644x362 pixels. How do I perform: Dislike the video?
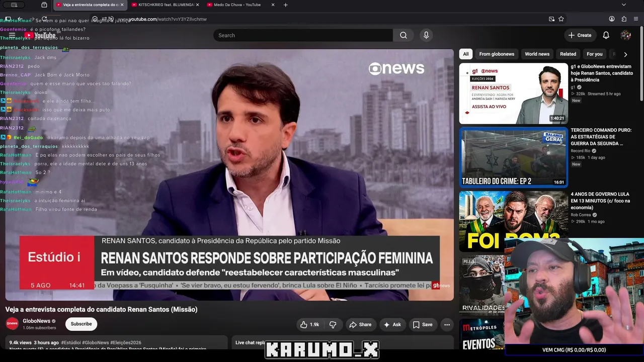click(x=333, y=325)
